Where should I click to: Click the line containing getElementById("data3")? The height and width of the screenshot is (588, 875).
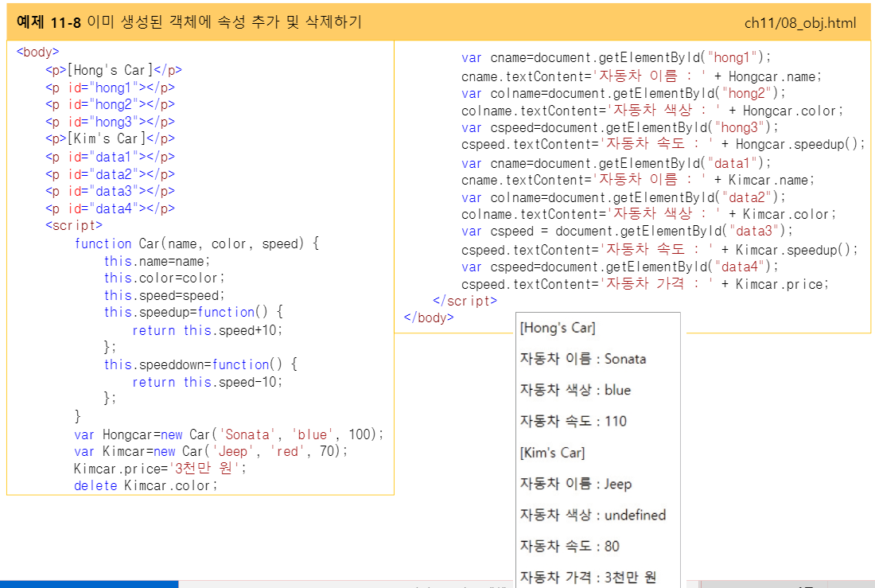pos(627,231)
